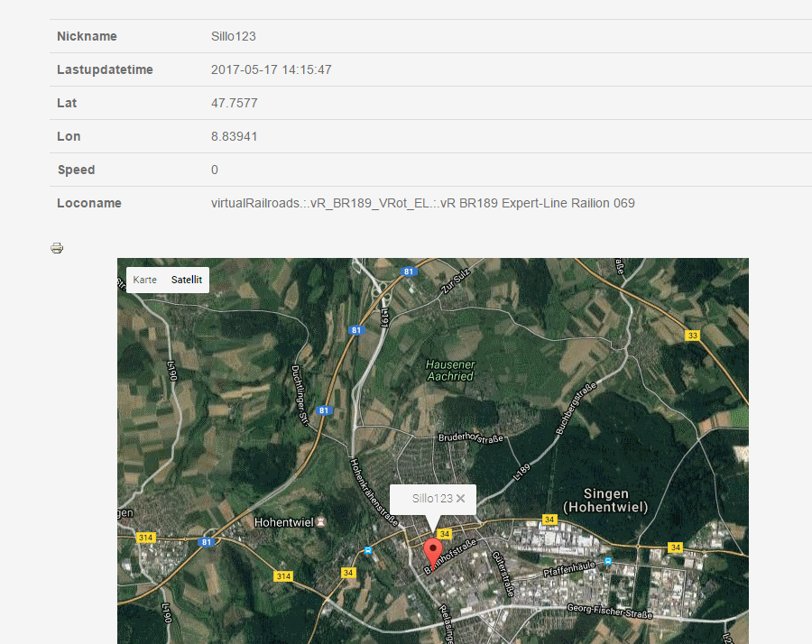
Task: Click the red location marker pin
Action: (432, 550)
